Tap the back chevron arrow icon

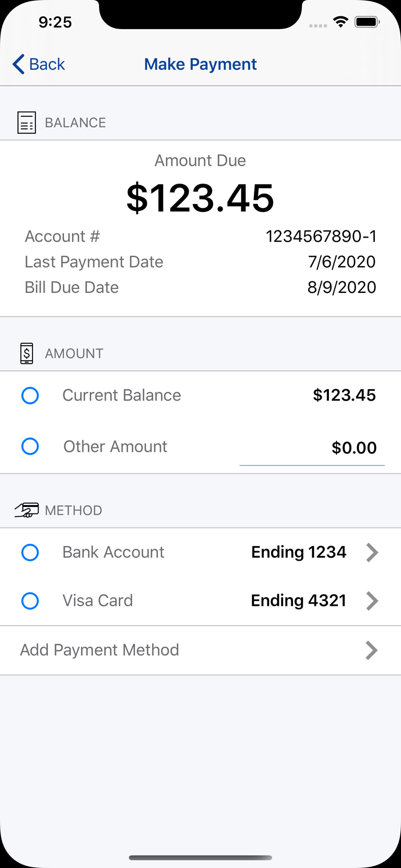pos(18,64)
